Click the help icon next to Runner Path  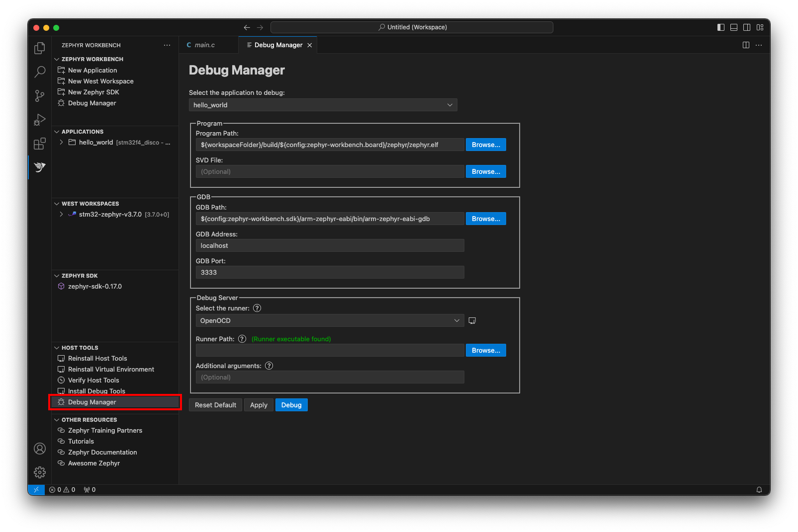click(x=242, y=338)
